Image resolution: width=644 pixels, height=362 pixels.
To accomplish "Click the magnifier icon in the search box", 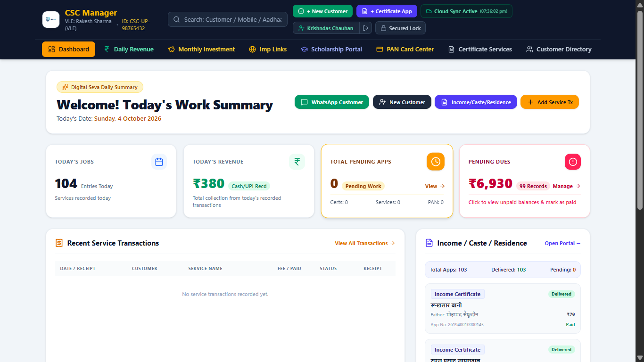I will tap(177, 19).
